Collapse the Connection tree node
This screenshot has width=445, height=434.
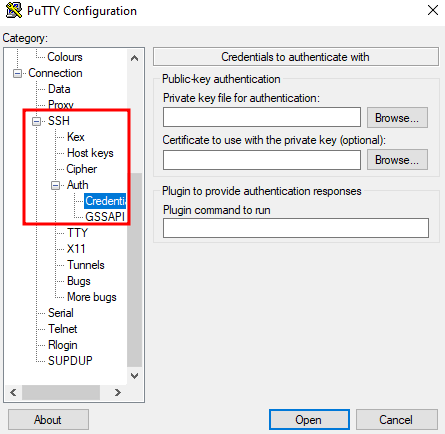click(17, 73)
